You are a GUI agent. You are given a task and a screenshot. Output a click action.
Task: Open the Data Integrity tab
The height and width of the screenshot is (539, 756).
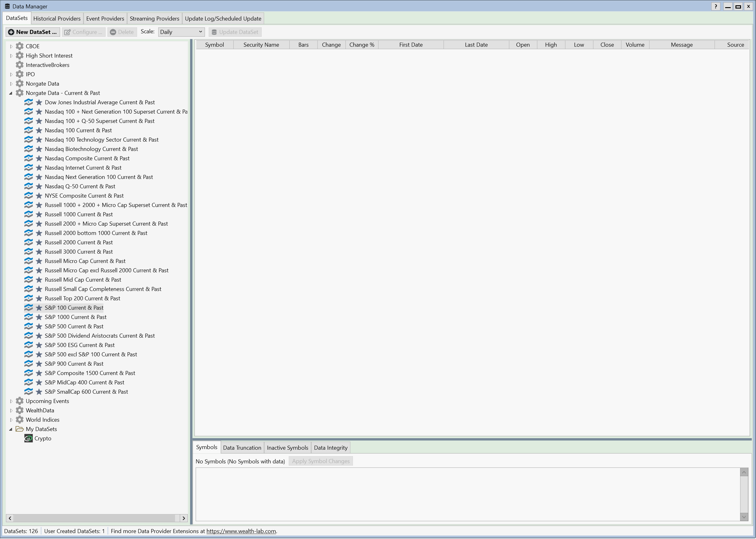(330, 448)
